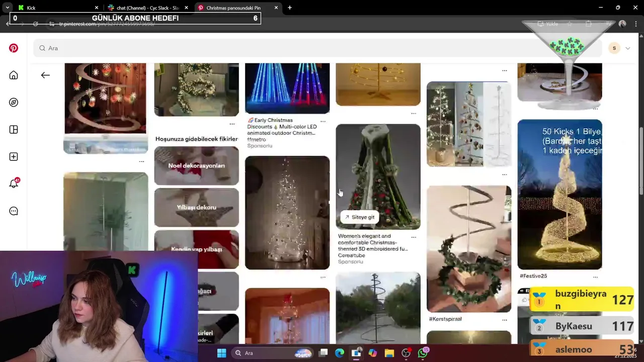Image resolution: width=644 pixels, height=362 pixels.
Task: Open Noel dekorasyonları idea tile
Action: tap(196, 165)
